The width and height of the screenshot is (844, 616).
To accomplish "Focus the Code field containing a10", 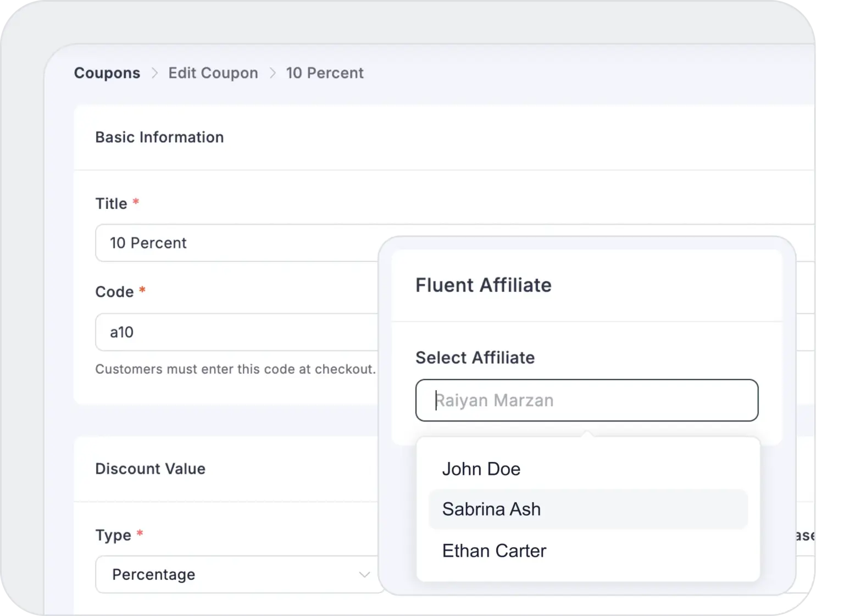I will (x=237, y=332).
